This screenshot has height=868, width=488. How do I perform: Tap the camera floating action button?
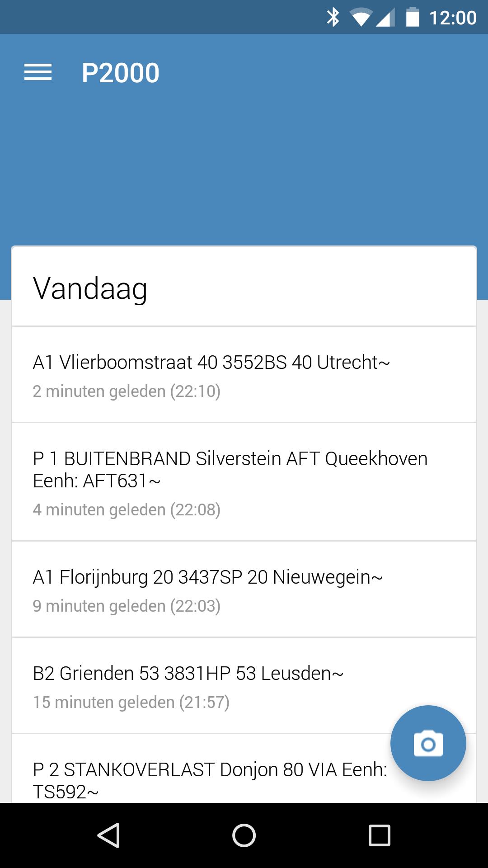click(x=428, y=743)
